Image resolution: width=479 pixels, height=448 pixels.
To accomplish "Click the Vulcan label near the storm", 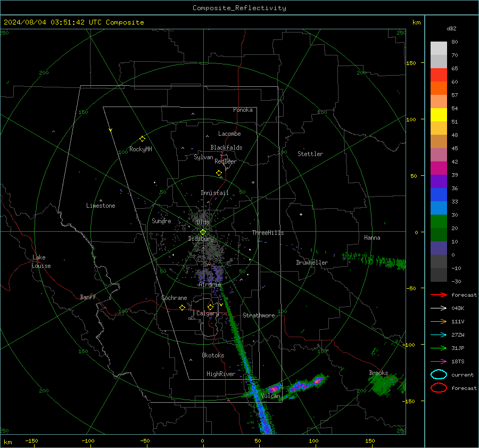I will click(270, 396).
